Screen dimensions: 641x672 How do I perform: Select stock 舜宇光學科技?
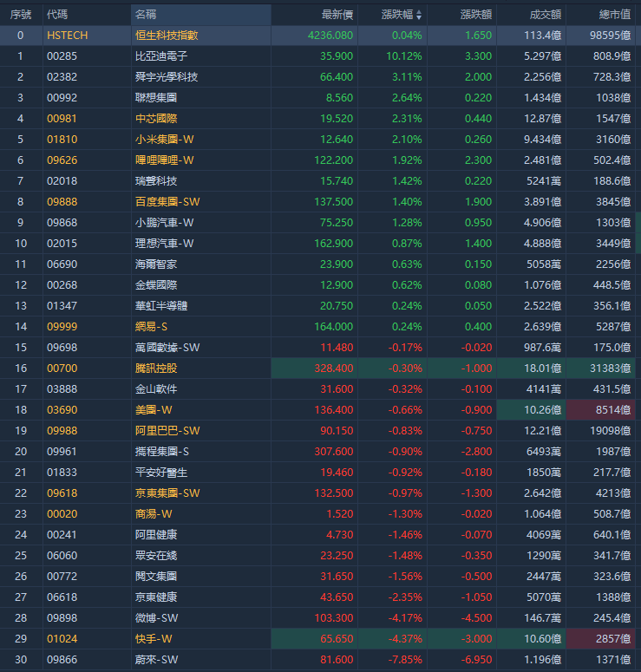click(x=167, y=77)
